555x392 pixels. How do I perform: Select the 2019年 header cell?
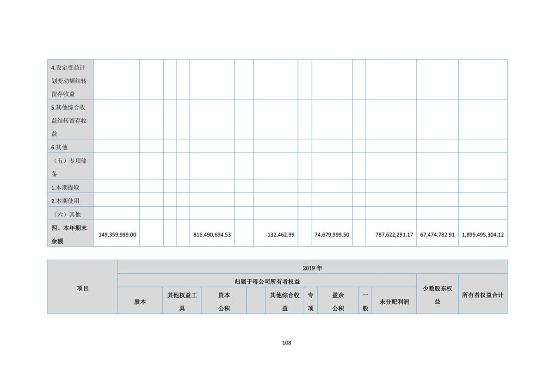pos(312,267)
